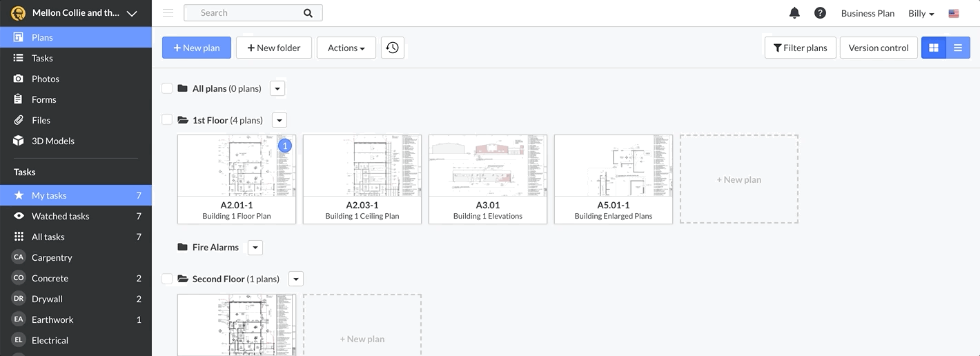Viewport: 980px width, 356px height.
Task: Switch to list view
Action: [958, 48]
